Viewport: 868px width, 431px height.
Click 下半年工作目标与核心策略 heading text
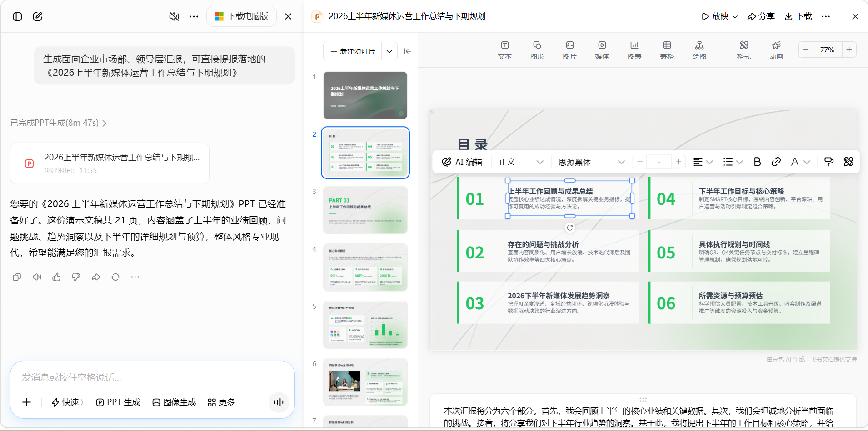coord(741,191)
